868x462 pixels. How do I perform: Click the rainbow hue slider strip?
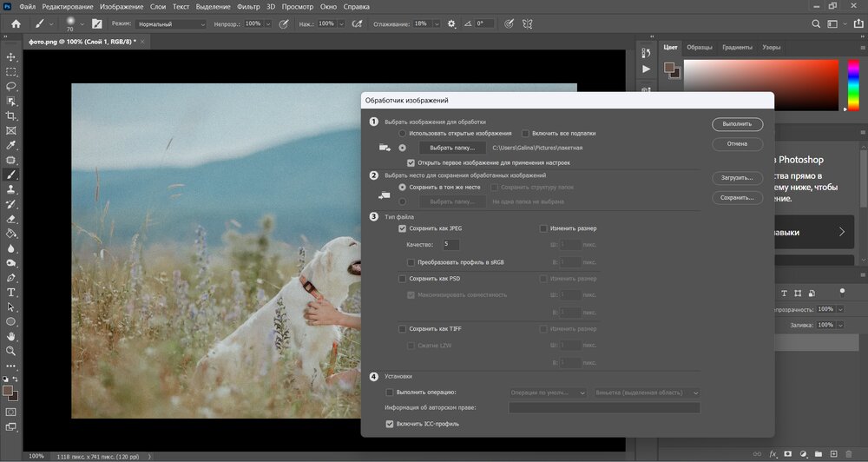tap(852, 84)
